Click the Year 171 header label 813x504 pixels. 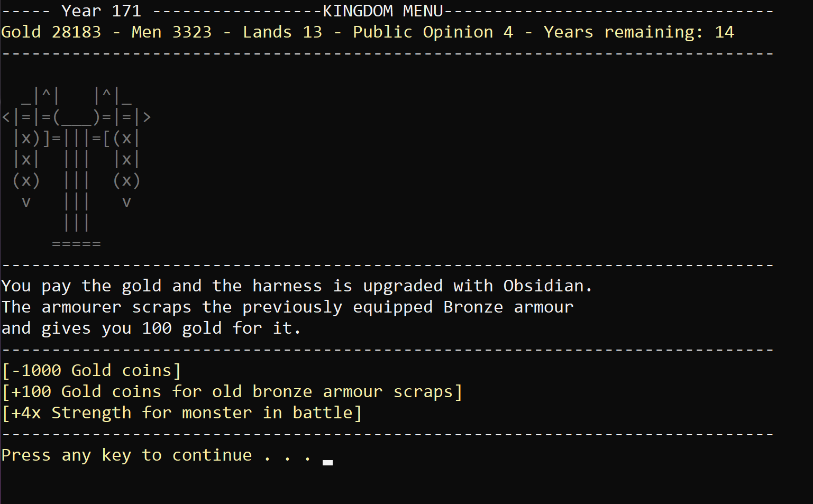pyautogui.click(x=101, y=11)
